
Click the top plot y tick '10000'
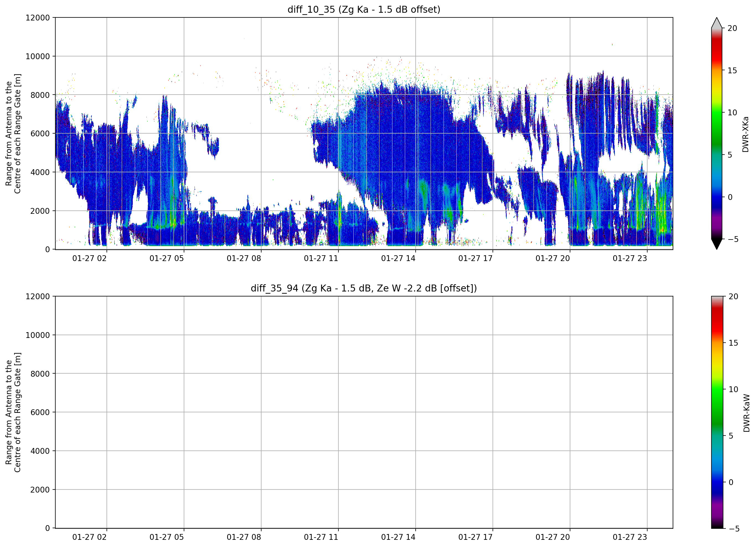click(x=38, y=56)
